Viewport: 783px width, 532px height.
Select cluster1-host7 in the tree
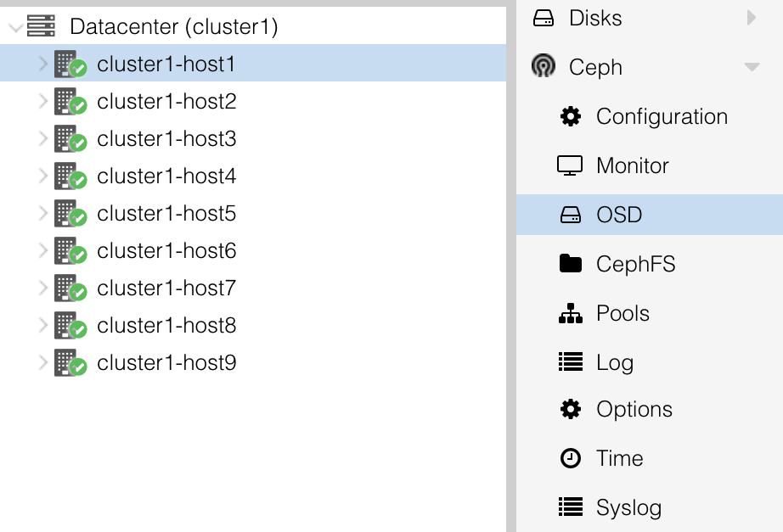(166, 288)
